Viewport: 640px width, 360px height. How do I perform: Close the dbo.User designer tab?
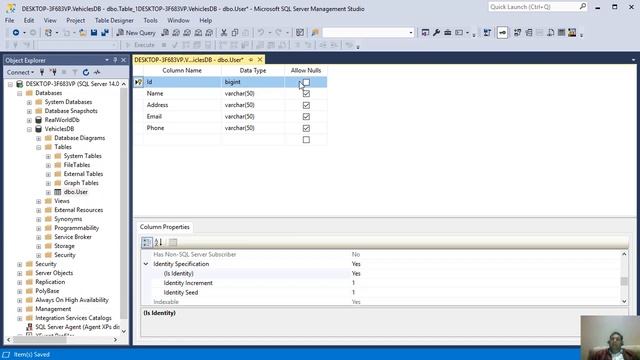point(260,60)
